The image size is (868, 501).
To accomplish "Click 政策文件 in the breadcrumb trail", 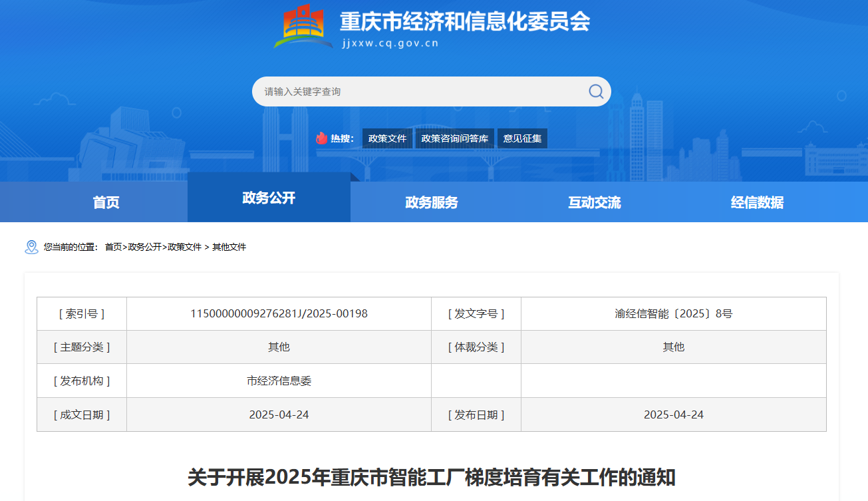I will click(184, 247).
